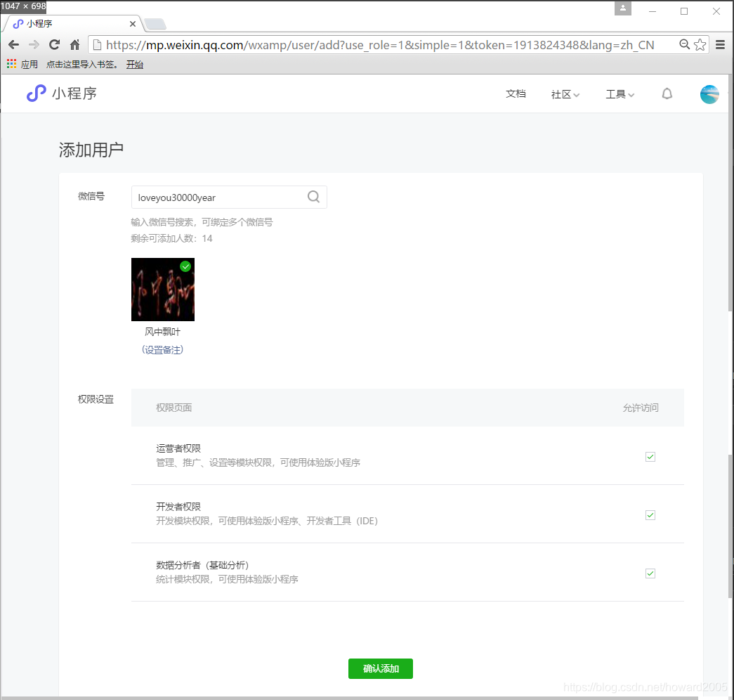Toggle the 开发者权限 checkbox

(x=650, y=515)
